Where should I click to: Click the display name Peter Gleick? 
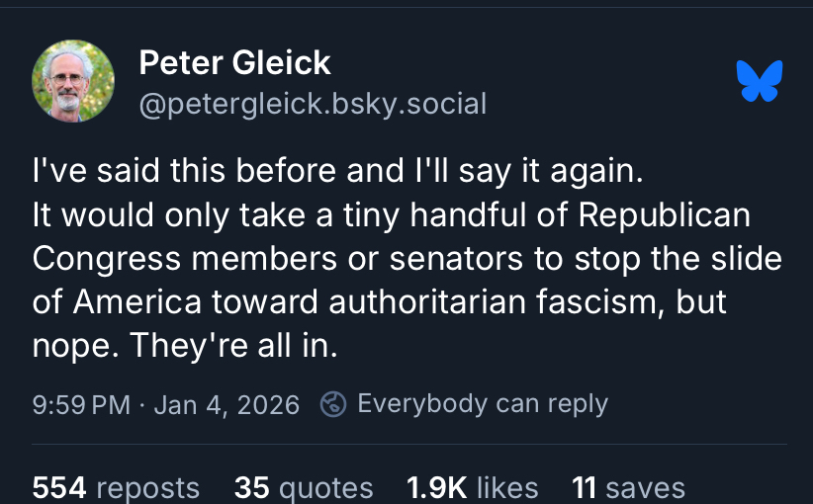(234, 63)
